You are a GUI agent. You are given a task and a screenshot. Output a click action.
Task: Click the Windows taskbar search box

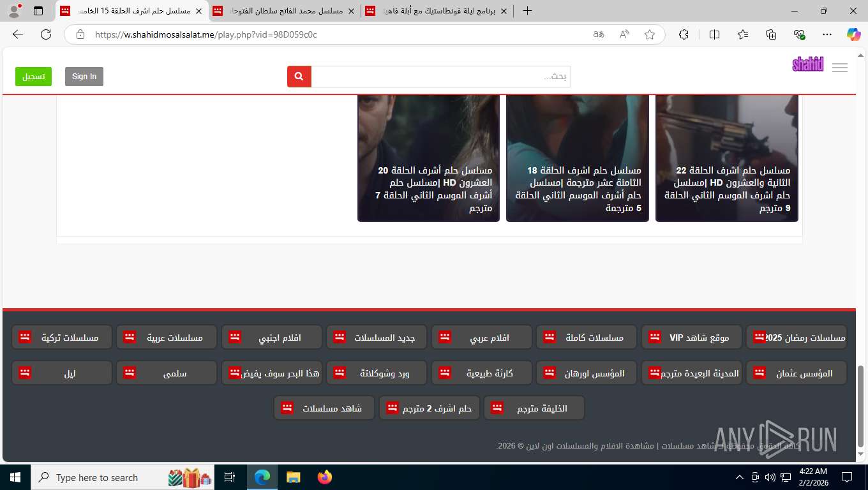click(122, 477)
